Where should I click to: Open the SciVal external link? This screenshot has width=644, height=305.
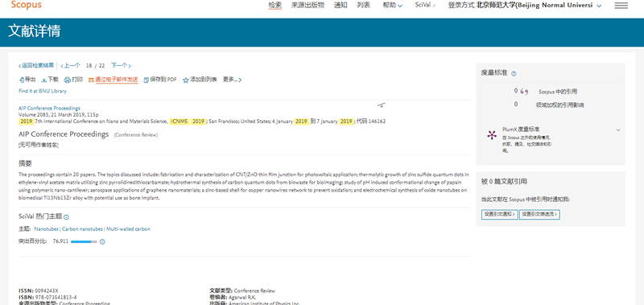pyautogui.click(x=426, y=6)
